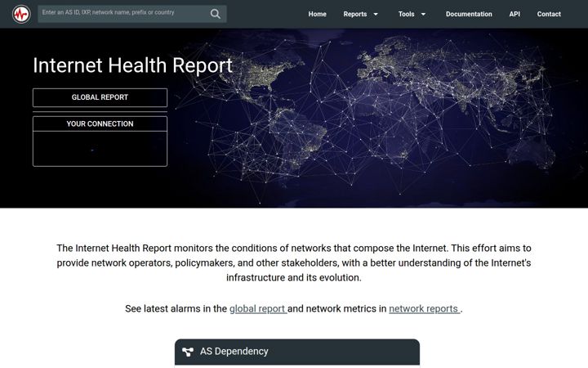Viewport: 588px width, 368px height.
Task: Click the search magnifier icon
Action: point(216,14)
